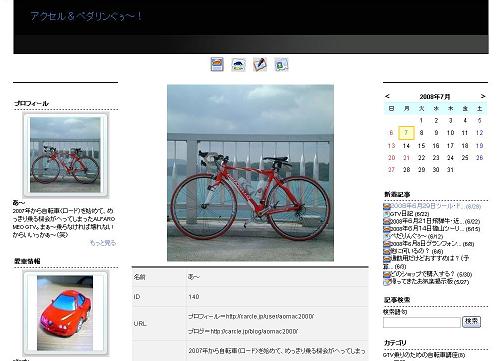Screen dimensions: 503x361
Task: Open the orange car page icon in navigation
Action: pyautogui.click(x=217, y=64)
